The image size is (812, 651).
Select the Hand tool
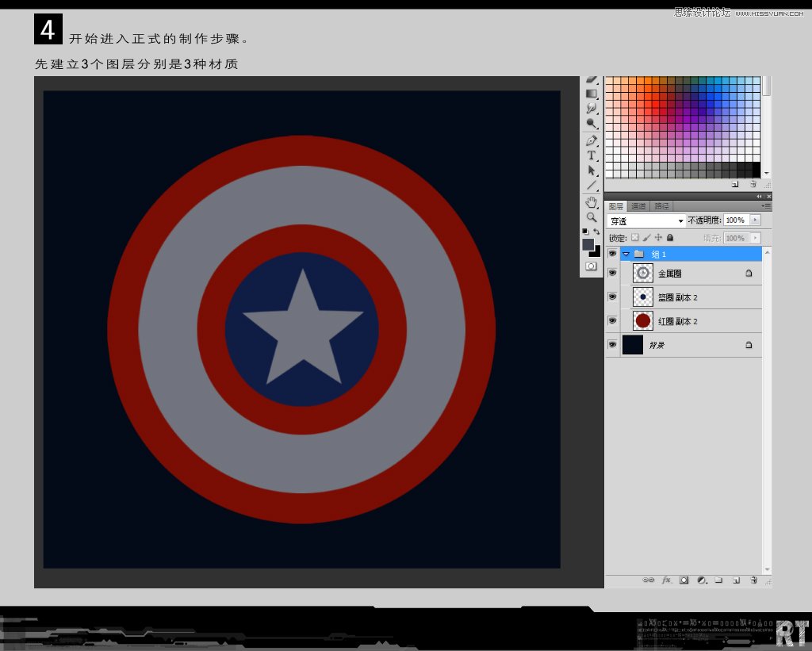[592, 202]
